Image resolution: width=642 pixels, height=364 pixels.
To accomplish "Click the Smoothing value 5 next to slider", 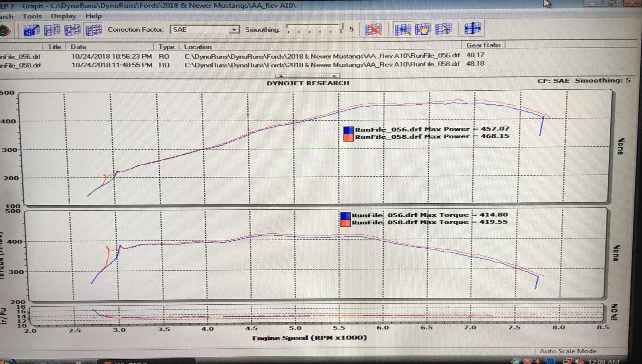I will coord(351,29).
